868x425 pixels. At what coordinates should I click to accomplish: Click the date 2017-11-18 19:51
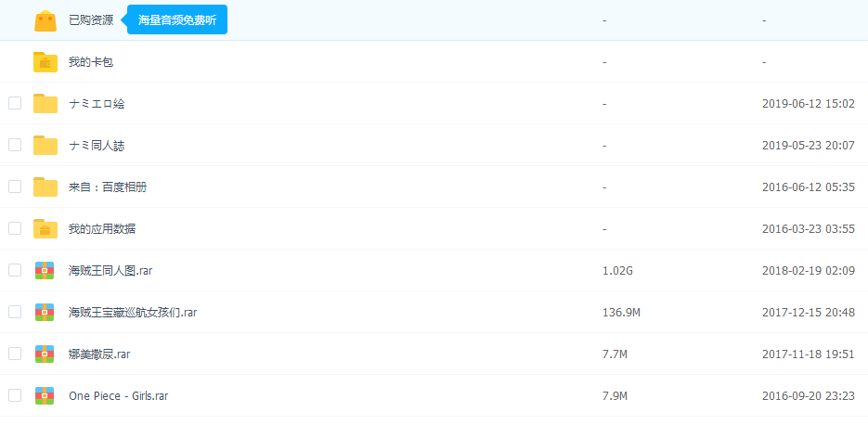809,354
